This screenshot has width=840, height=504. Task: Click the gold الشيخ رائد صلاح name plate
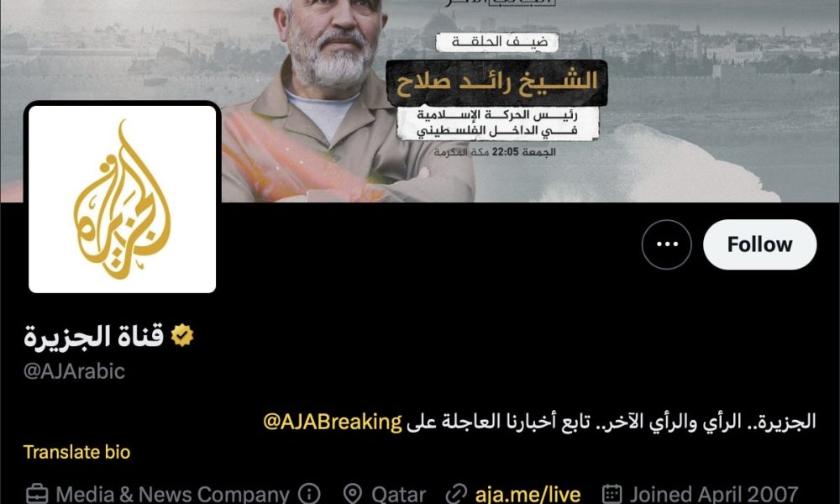click(x=496, y=82)
